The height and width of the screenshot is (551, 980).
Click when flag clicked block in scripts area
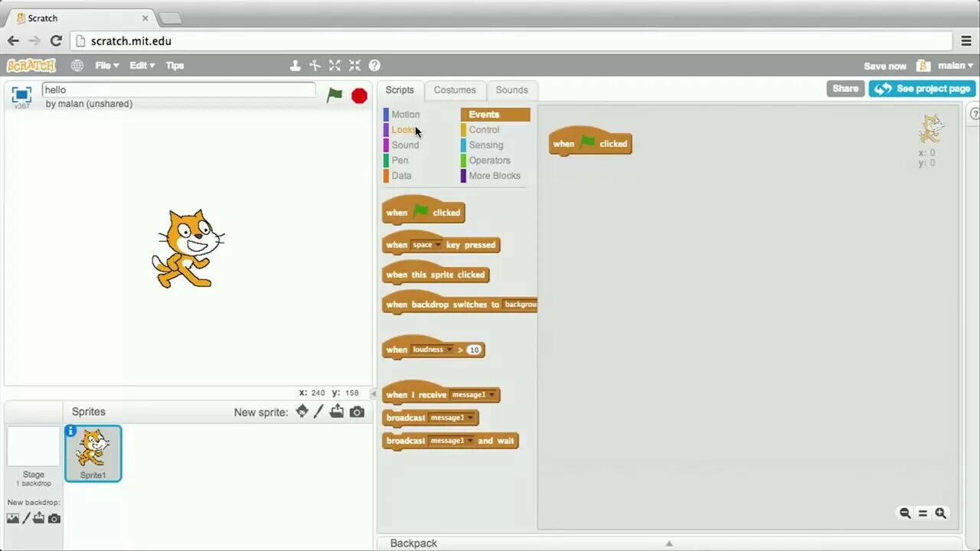pyautogui.click(x=590, y=142)
